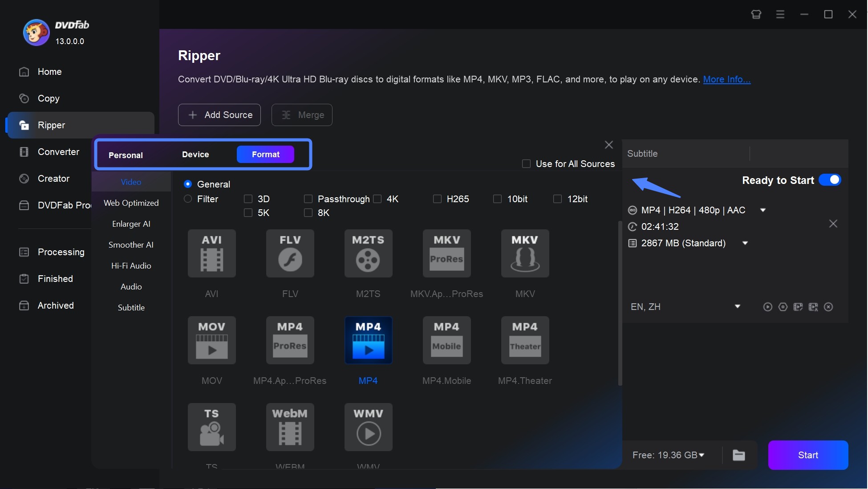Select the General radio button
This screenshot has height=489, width=868.
(187, 183)
